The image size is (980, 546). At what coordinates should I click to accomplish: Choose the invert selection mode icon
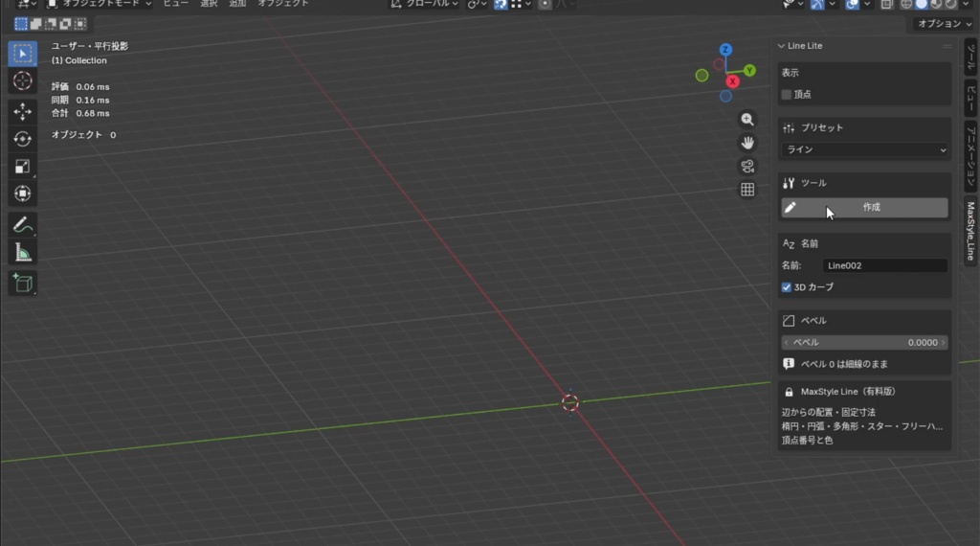[x=66, y=24]
